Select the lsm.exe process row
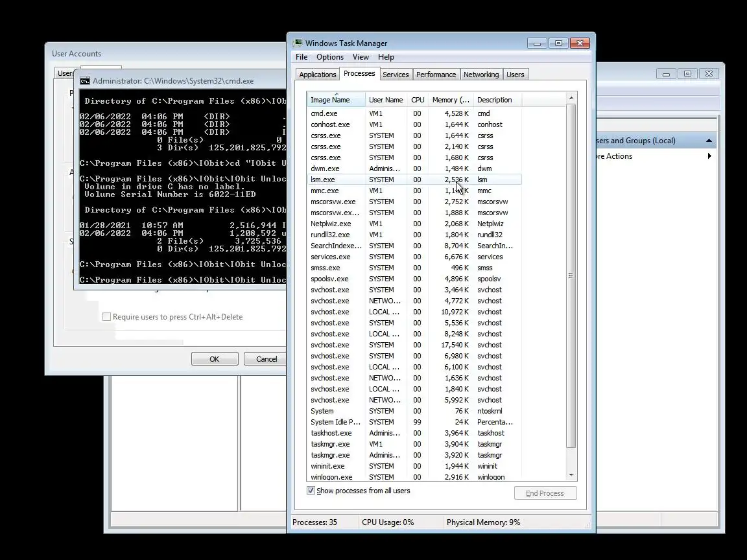 click(414, 180)
